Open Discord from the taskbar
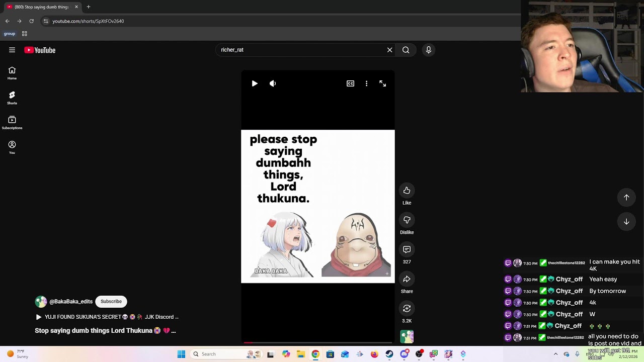The image size is (644, 362). [405, 354]
